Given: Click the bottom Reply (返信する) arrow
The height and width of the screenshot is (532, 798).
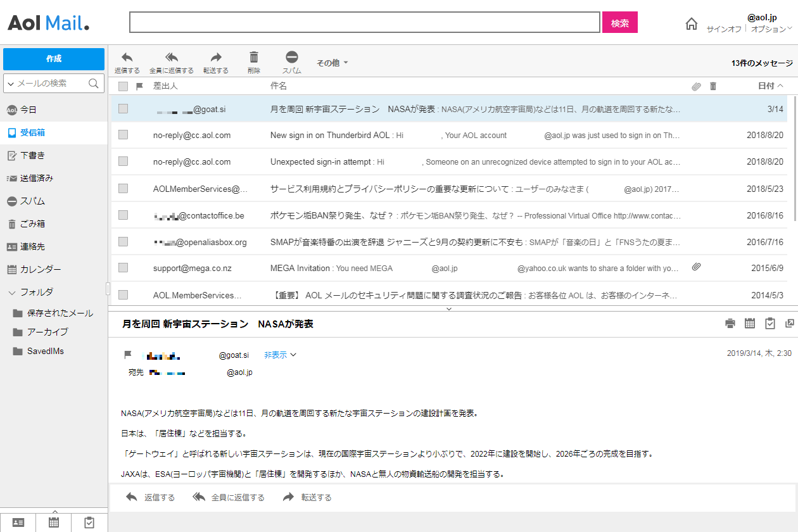Looking at the screenshot, I should (132, 497).
